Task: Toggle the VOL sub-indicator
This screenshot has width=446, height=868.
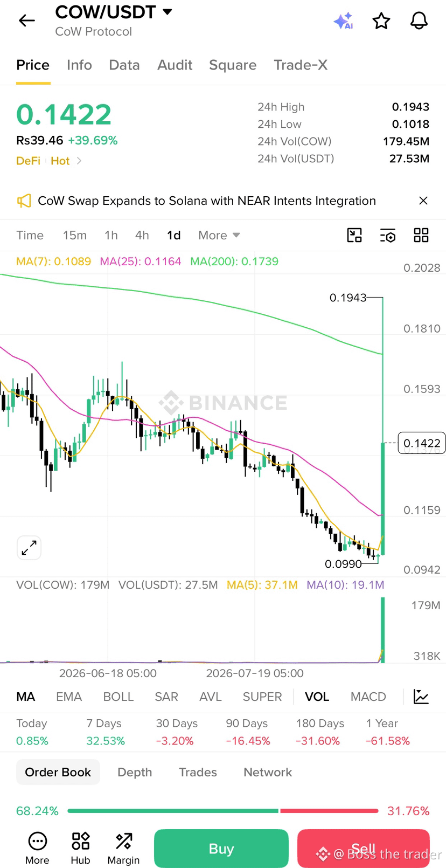Action: (317, 697)
